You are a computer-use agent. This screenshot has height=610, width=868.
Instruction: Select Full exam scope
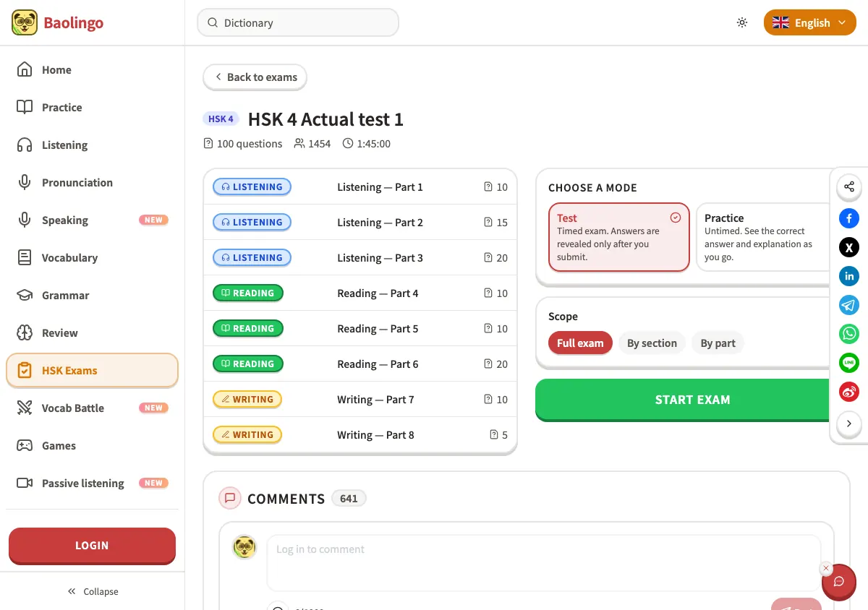(580, 343)
